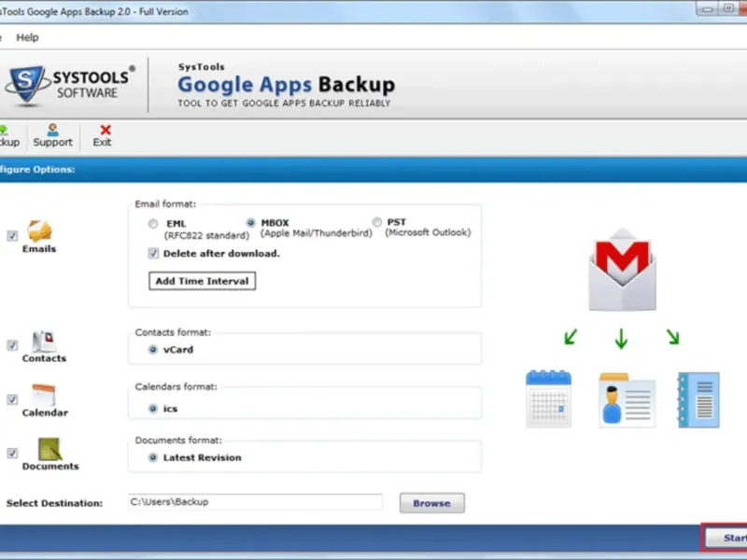Click the RFC822 standard description text
Viewport: 747px width, 560px height.
click(x=206, y=236)
